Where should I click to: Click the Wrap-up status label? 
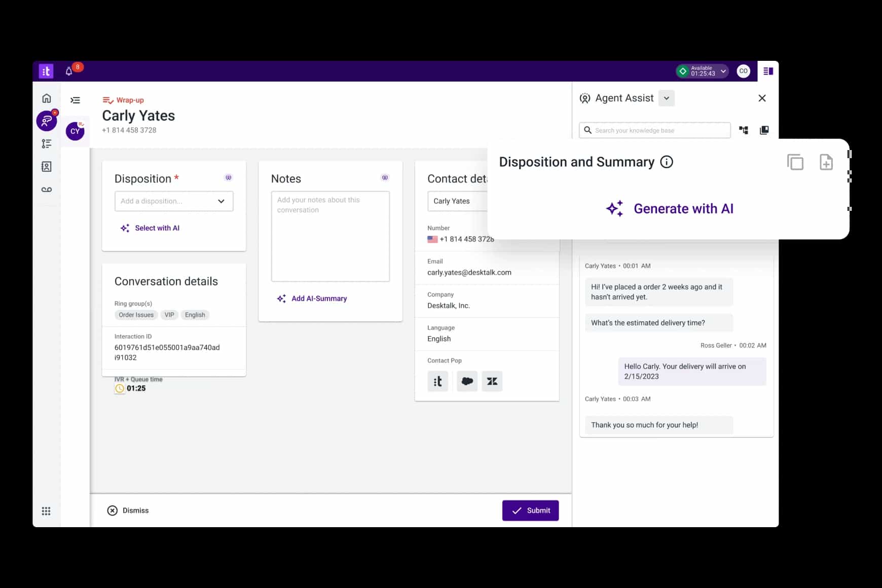[x=130, y=100]
